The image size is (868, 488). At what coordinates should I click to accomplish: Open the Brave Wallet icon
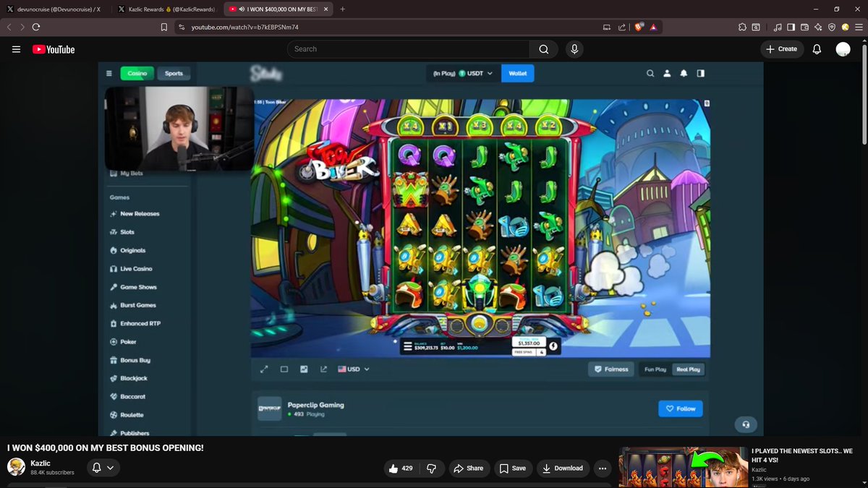click(x=804, y=27)
